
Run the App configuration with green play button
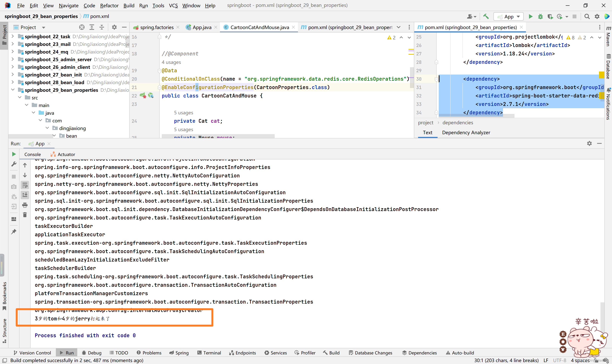(531, 16)
